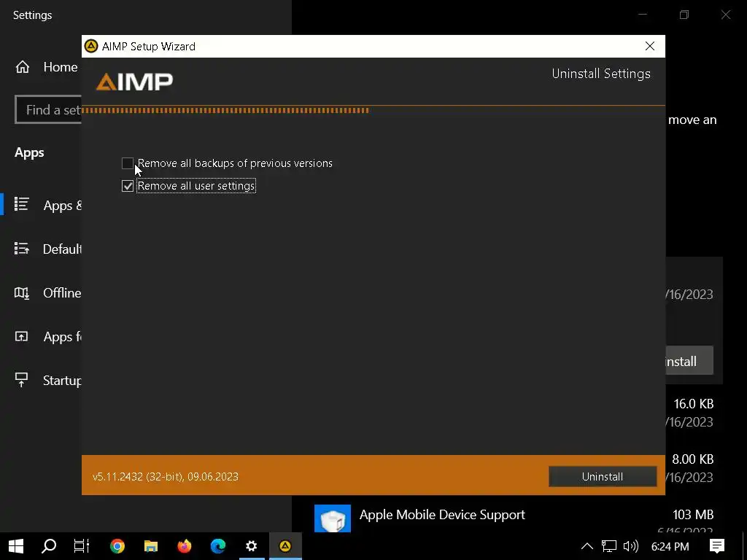Screen dimensions: 747x560
Task: Launch Microsoft Edge from taskbar
Action: click(x=218, y=546)
